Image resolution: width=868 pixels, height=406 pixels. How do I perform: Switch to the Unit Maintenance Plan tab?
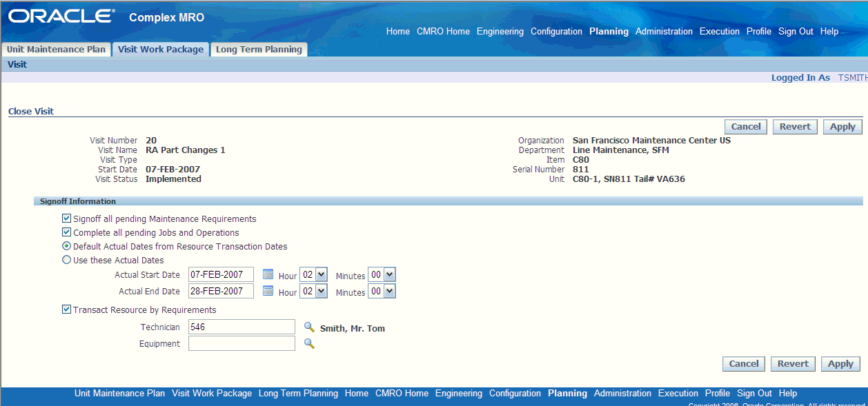57,50
